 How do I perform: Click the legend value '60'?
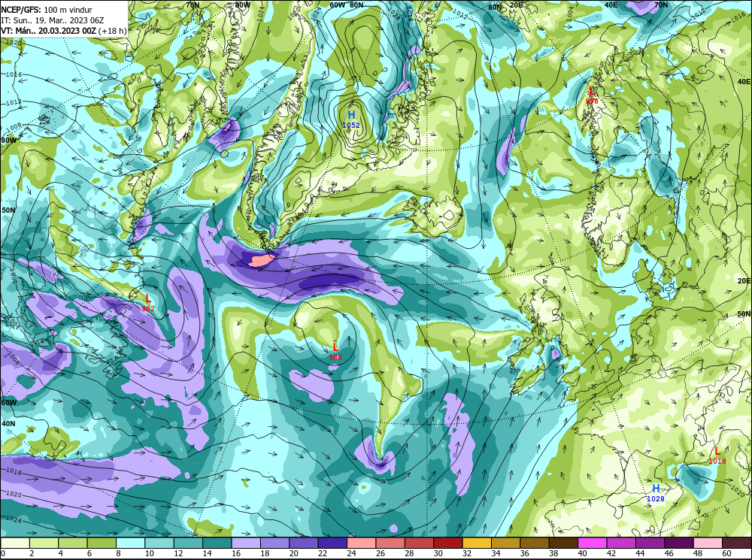(726, 554)
